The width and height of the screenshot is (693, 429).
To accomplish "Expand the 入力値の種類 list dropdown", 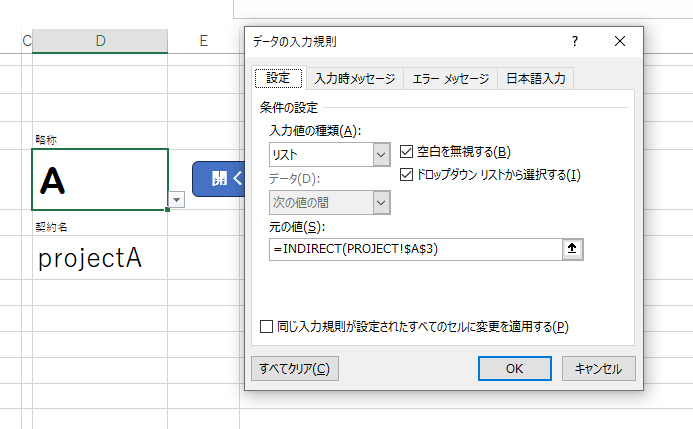I will pos(380,154).
